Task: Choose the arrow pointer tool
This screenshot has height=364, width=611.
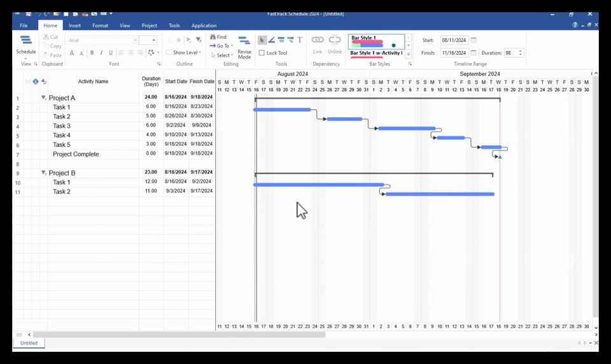Action: click(262, 40)
